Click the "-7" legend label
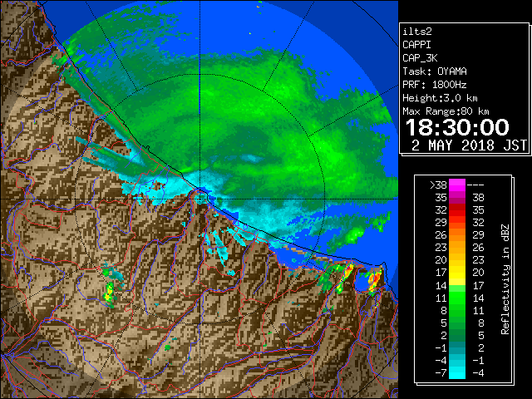 point(441,373)
